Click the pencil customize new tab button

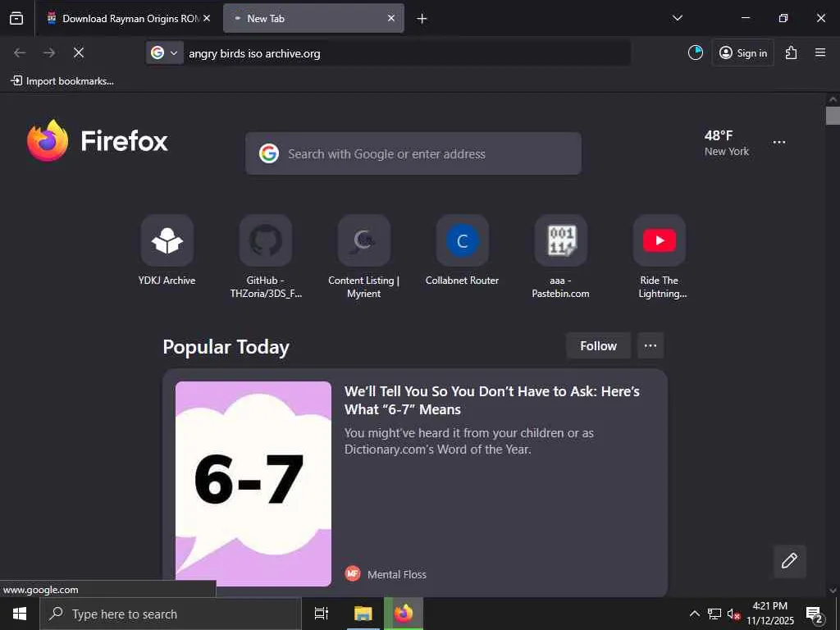tap(790, 561)
